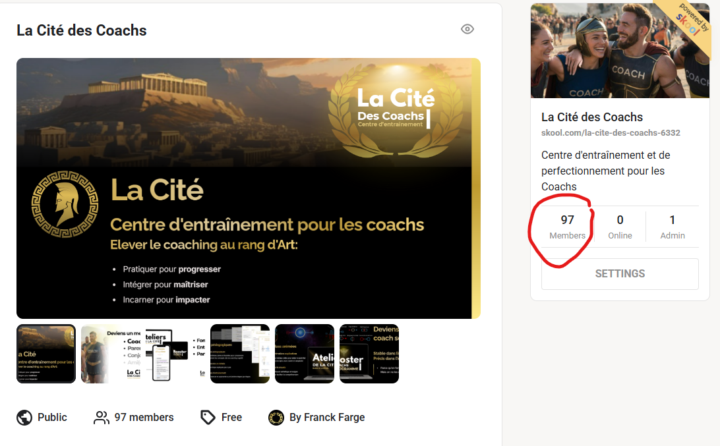Select the second thumbnail showing 'Deviens un'

click(x=111, y=354)
